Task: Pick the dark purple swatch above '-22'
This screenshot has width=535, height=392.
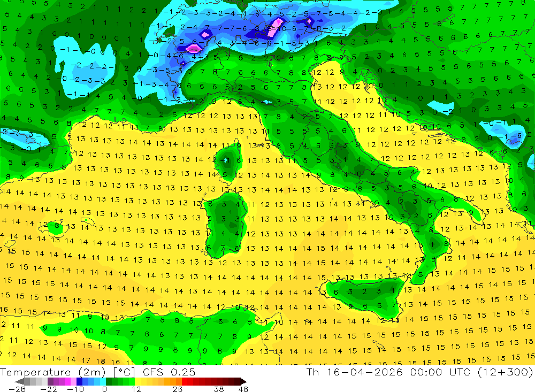Action: [x=50, y=382]
